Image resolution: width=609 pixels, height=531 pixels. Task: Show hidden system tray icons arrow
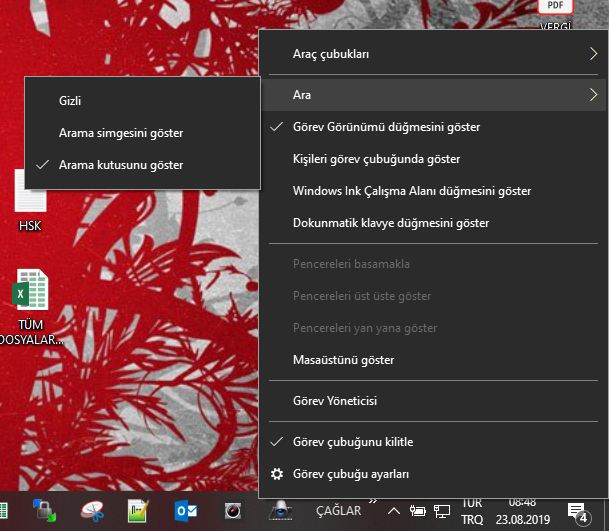click(394, 511)
